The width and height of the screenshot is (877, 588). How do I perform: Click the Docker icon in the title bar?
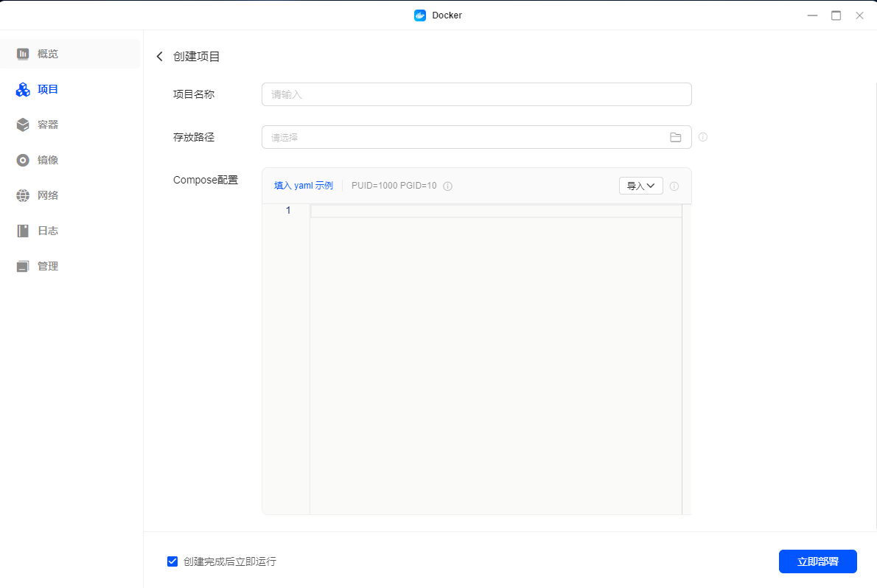[419, 15]
